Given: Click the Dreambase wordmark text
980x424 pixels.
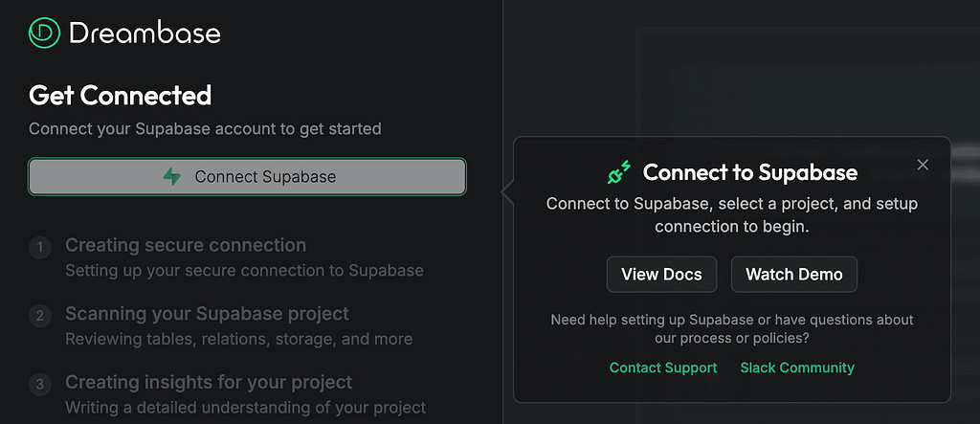Looking at the screenshot, I should (x=145, y=33).
